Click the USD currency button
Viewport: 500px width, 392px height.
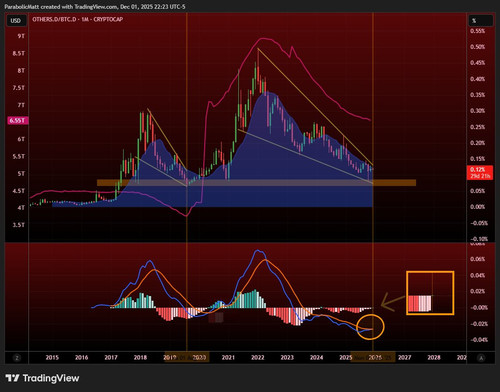click(x=15, y=21)
